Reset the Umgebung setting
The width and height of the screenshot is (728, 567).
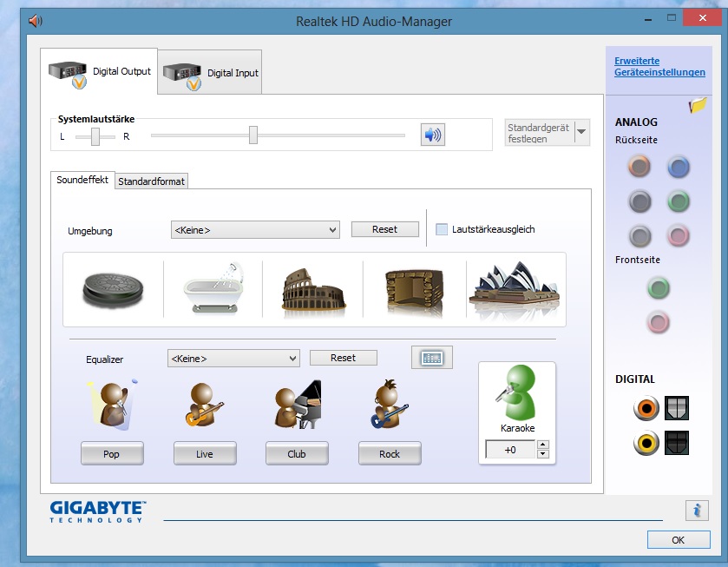pos(385,229)
